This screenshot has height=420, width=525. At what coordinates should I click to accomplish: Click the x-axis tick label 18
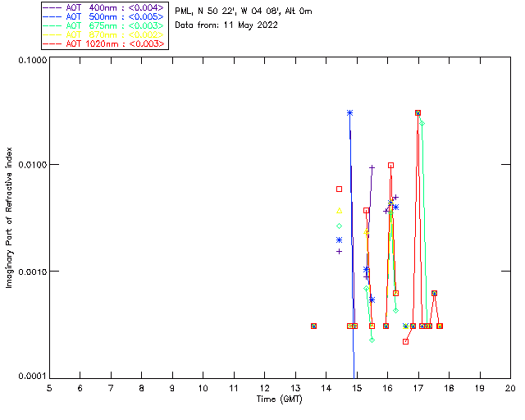pyautogui.click(x=449, y=389)
